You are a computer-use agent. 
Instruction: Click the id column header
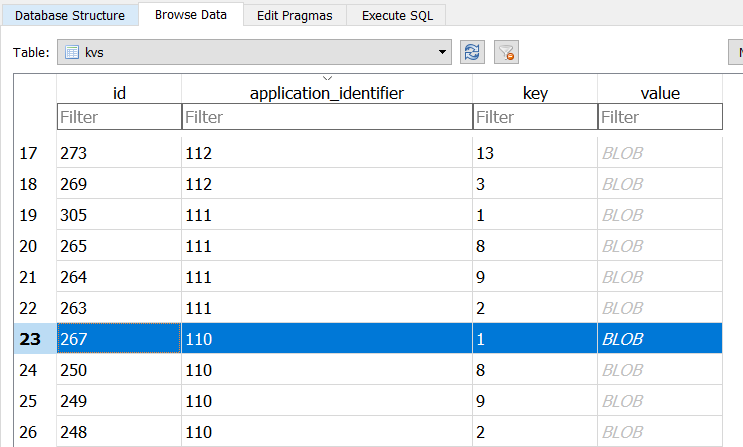[x=119, y=93]
